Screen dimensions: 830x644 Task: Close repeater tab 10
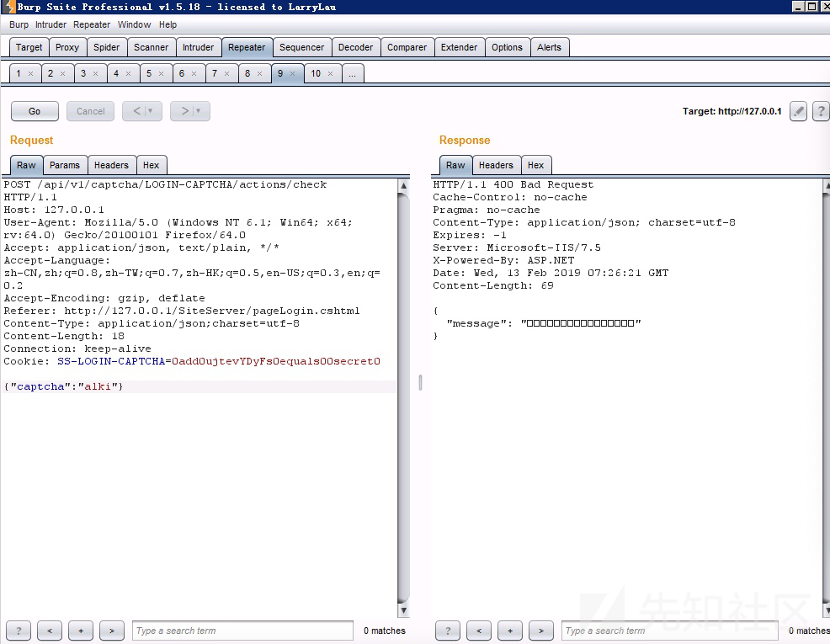[x=330, y=73]
